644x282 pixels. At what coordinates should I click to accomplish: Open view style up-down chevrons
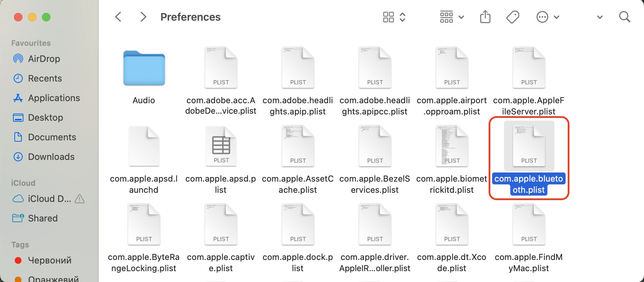click(x=402, y=17)
